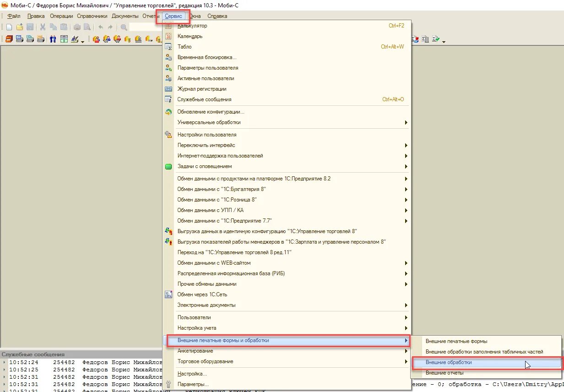Open Служебные сообщения menu entry
This screenshot has width=564, height=392.
287,99
